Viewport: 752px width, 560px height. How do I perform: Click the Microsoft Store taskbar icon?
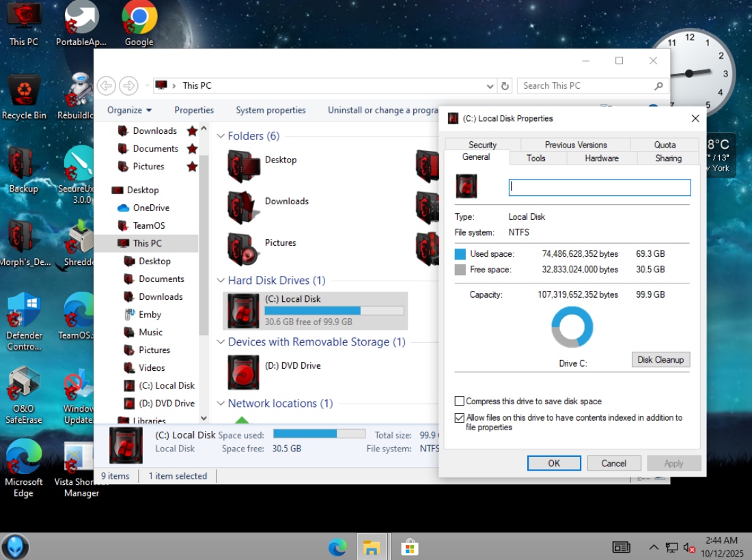[409, 547]
